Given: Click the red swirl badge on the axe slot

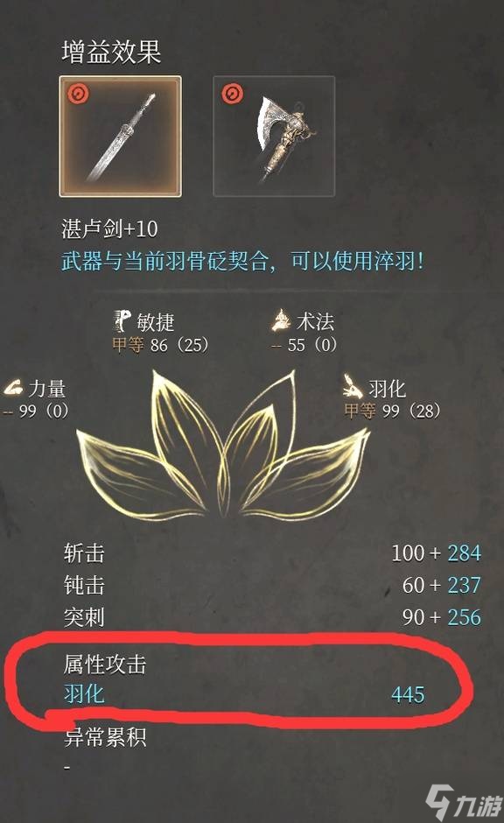Looking at the screenshot, I should (x=232, y=95).
